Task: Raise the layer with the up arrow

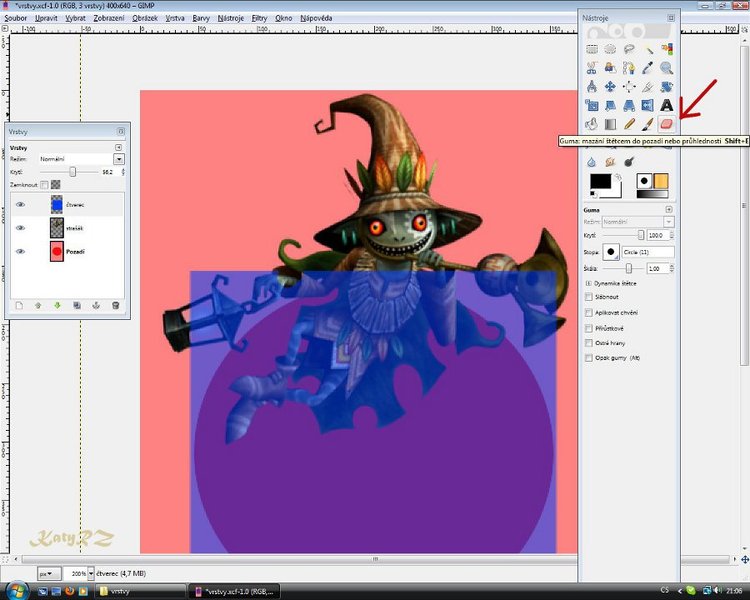Action: [x=38, y=306]
